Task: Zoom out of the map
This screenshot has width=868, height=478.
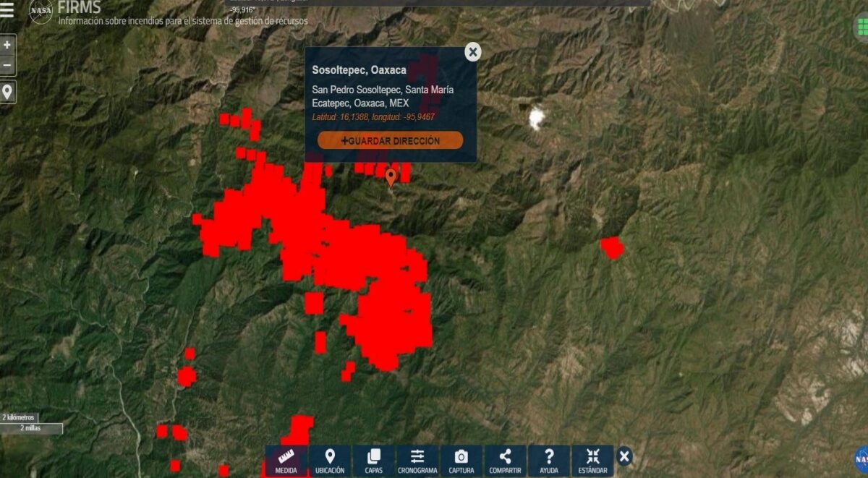Action: 7,65
